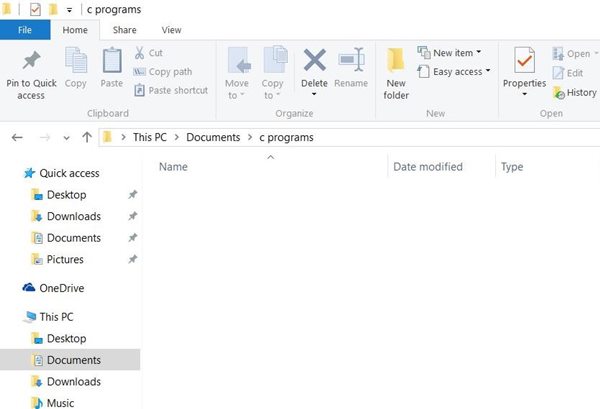Go forward with the right arrow
The height and width of the screenshot is (409, 600).
(45, 137)
